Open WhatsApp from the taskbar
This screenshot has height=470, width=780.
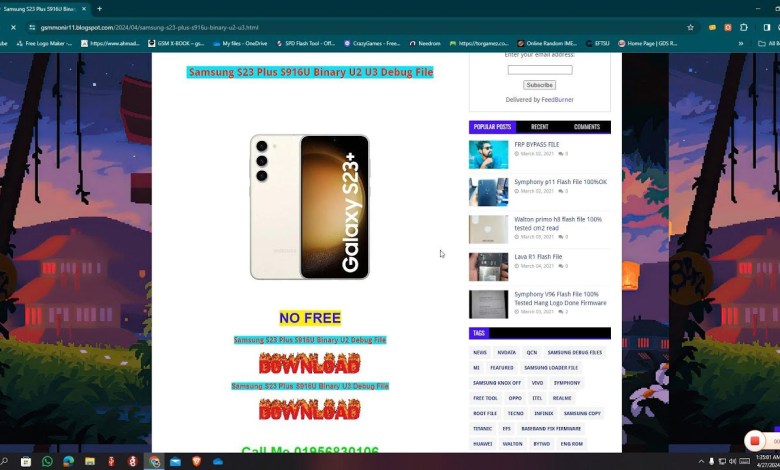pyautogui.click(x=47, y=462)
